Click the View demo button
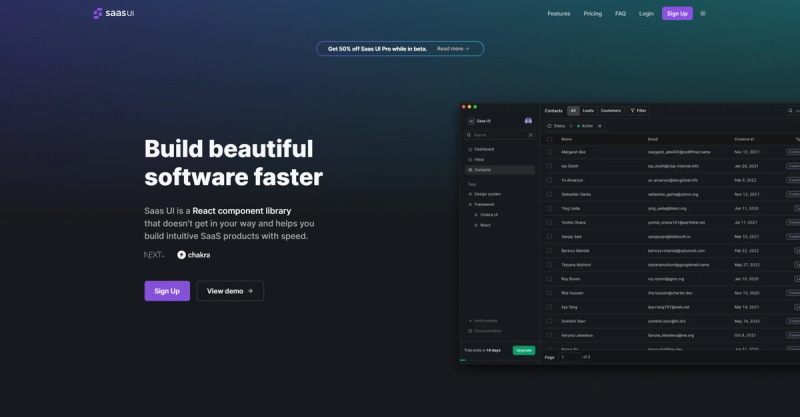 point(230,291)
